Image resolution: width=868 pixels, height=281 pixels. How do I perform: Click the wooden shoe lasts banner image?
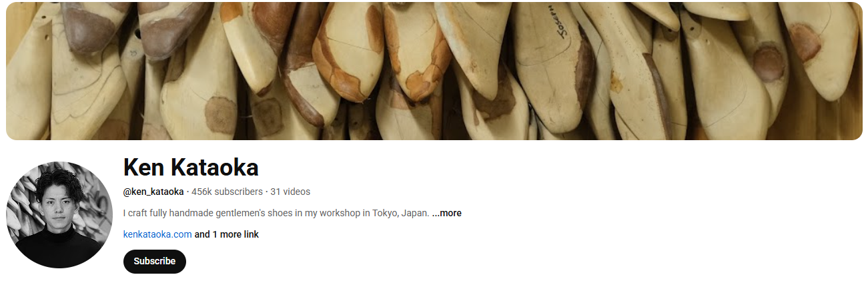click(x=434, y=71)
